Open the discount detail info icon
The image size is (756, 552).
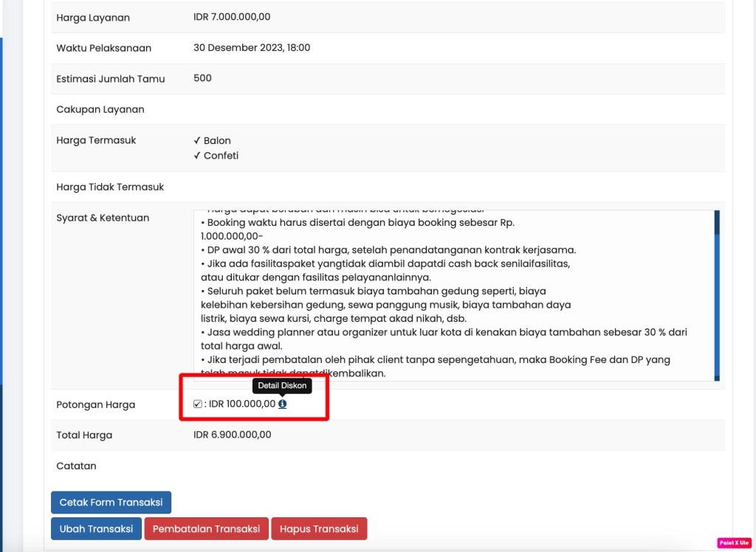pyautogui.click(x=283, y=404)
